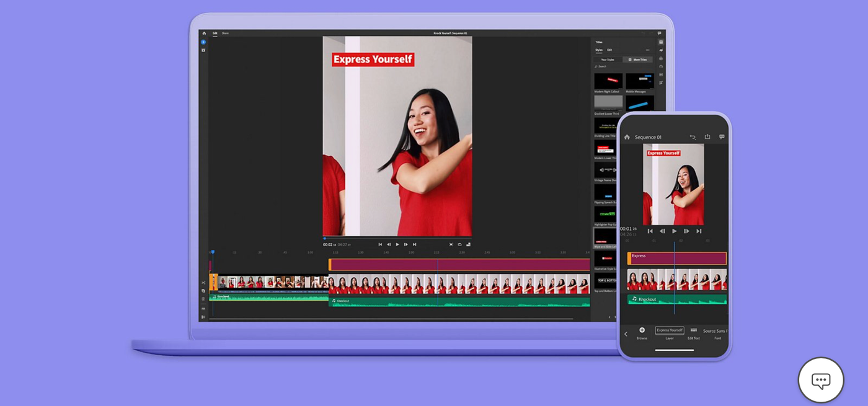Tap Edit Text keyboard icon on phone
Screen dimensions: 868x406
pos(693,330)
